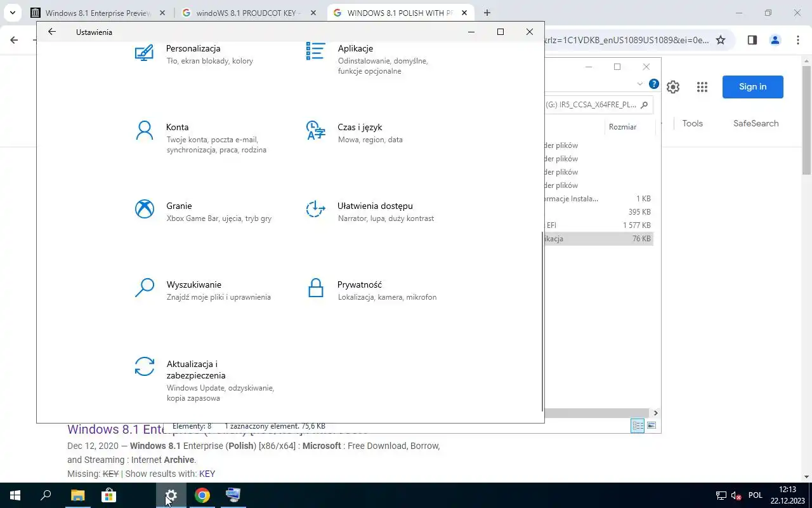The height and width of the screenshot is (508, 812).
Task: Click KEY link in results
Action: pyautogui.click(x=207, y=474)
